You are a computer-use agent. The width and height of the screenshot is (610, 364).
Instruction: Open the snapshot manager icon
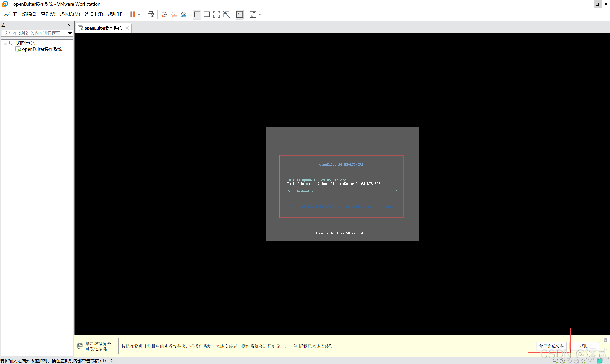coord(184,15)
